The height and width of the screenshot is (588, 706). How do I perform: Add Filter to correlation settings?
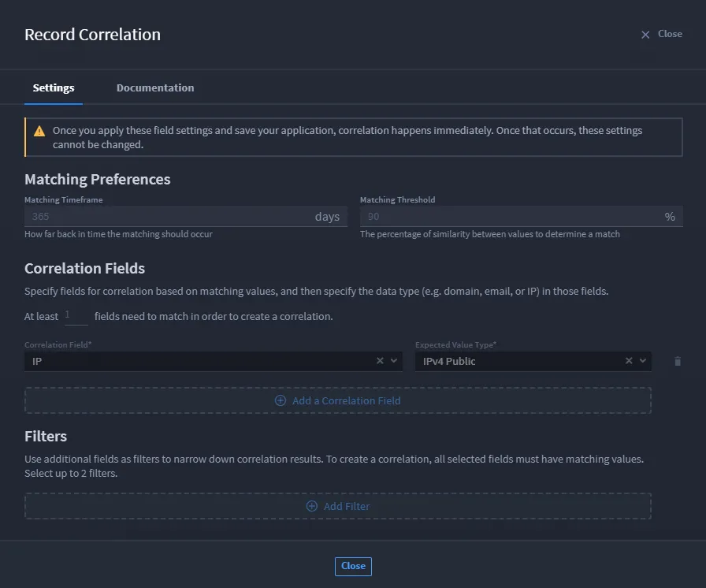(338, 506)
